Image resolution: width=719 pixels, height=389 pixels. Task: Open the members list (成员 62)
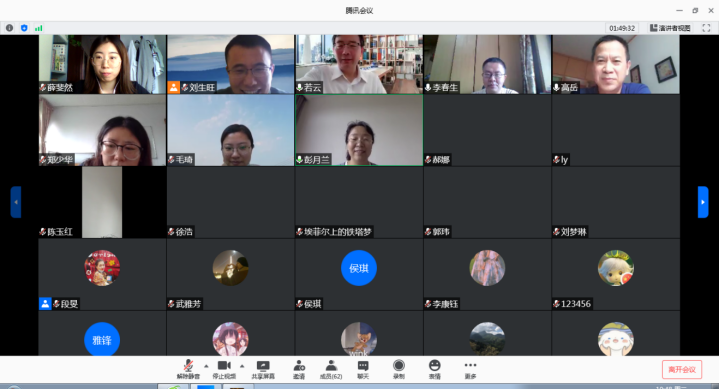click(331, 369)
